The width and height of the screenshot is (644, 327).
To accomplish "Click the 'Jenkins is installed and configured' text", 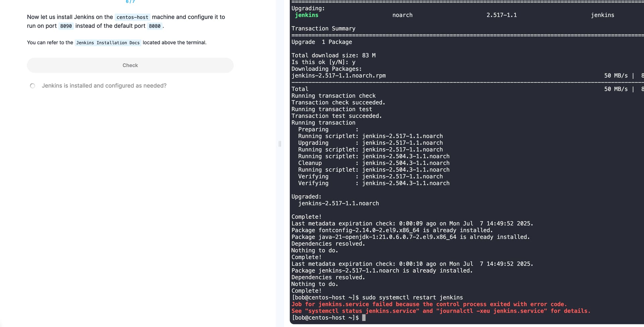I will point(104,86).
